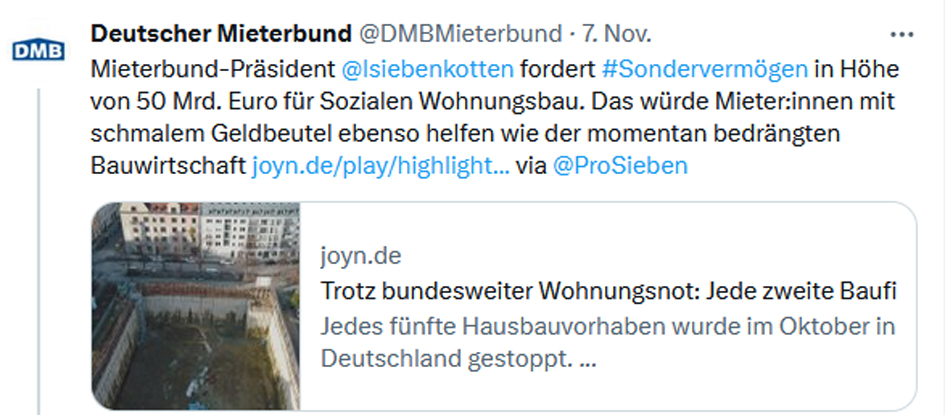Click the @DMBMieterbund handle
Viewport: 945px width, 415px height.
(x=460, y=34)
